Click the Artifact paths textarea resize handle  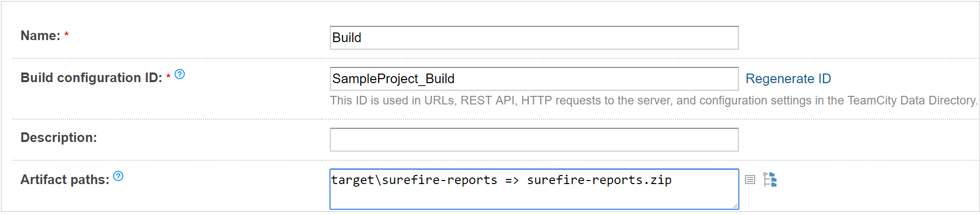coord(735,206)
